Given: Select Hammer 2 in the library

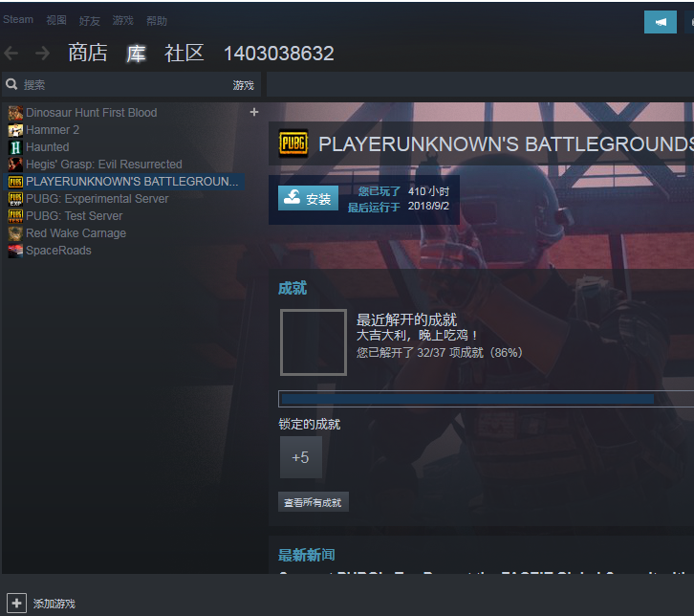Looking at the screenshot, I should pyautogui.click(x=53, y=130).
